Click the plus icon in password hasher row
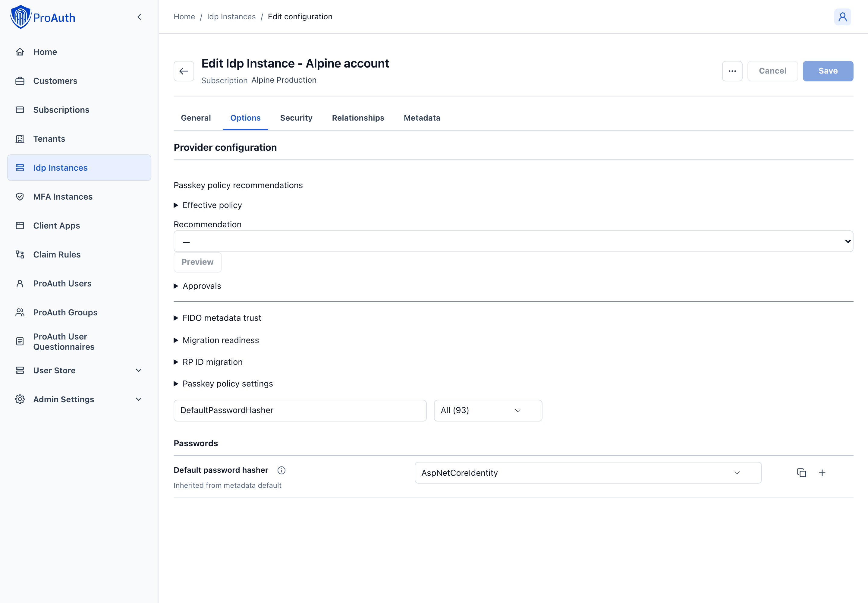 click(822, 473)
